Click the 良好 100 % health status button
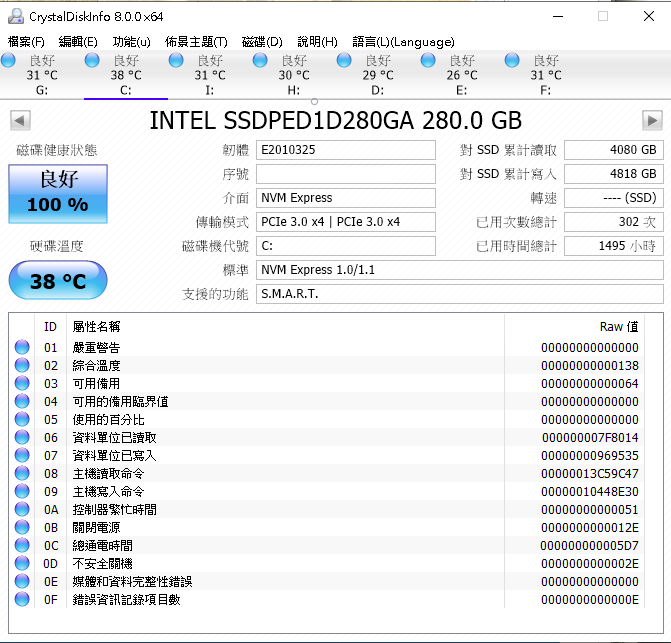671x643 pixels. [x=58, y=194]
